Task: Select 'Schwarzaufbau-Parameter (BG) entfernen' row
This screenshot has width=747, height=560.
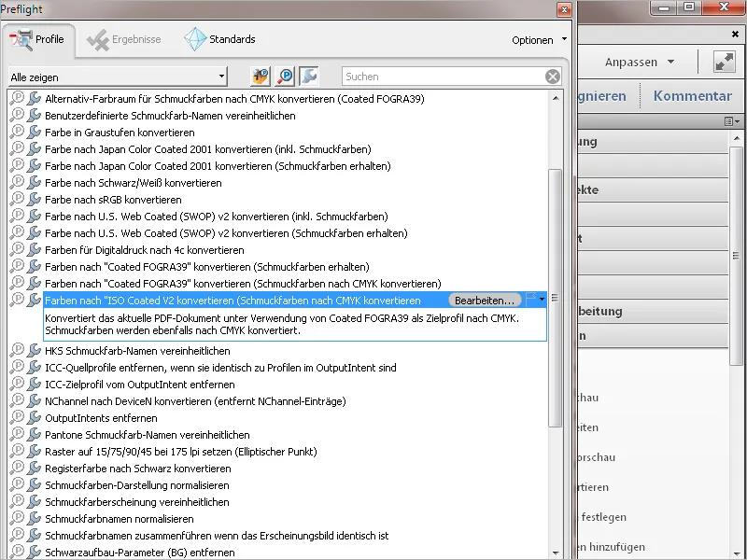Action: [x=139, y=553]
